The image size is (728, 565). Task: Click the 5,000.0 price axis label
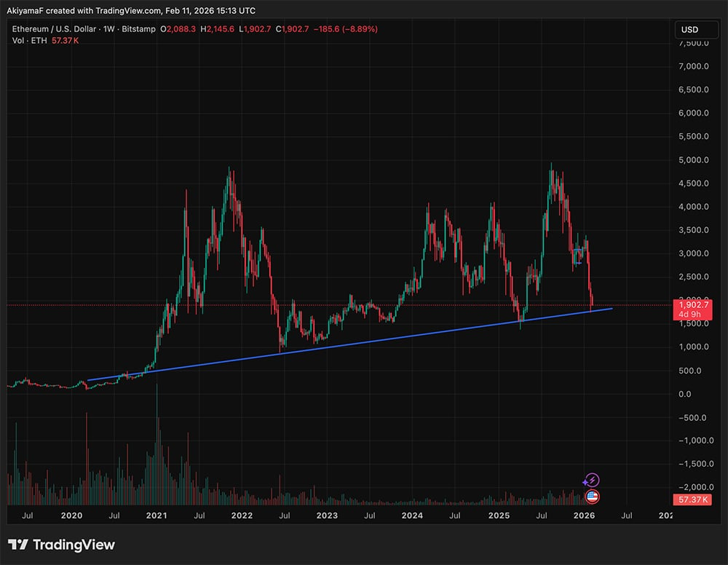pos(693,160)
